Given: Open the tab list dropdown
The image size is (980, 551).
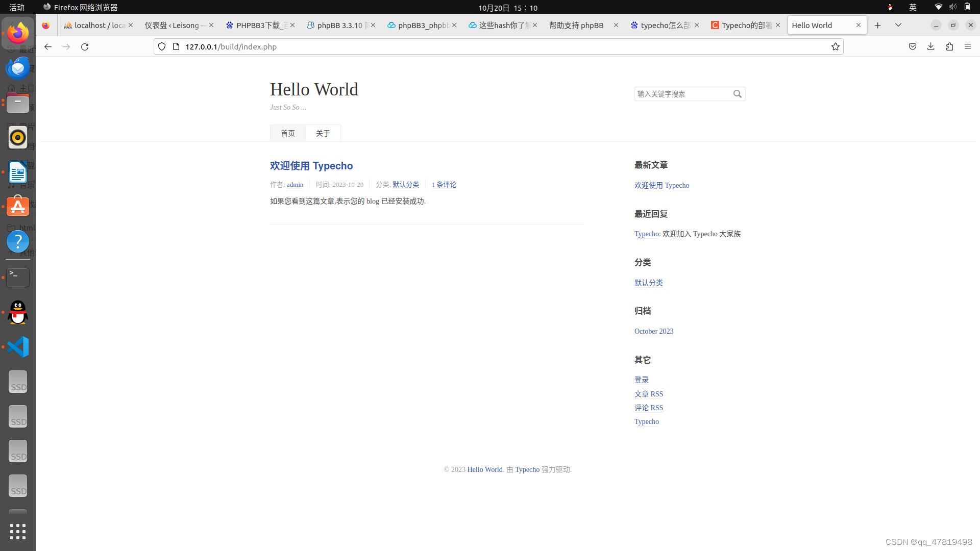Looking at the screenshot, I should (898, 24).
